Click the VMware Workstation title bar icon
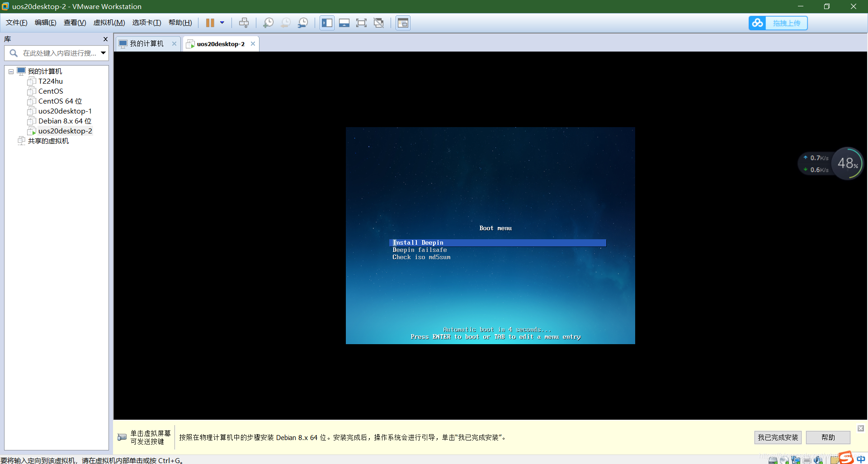This screenshot has height=464, width=868. pos(5,6)
